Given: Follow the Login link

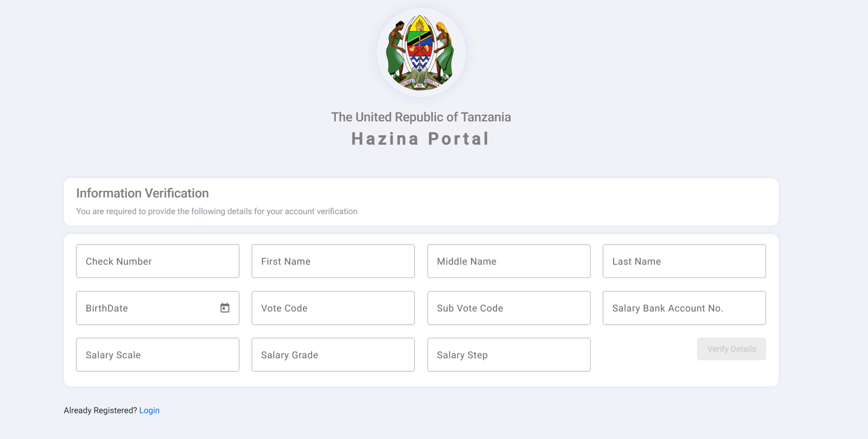Looking at the screenshot, I should (x=149, y=410).
